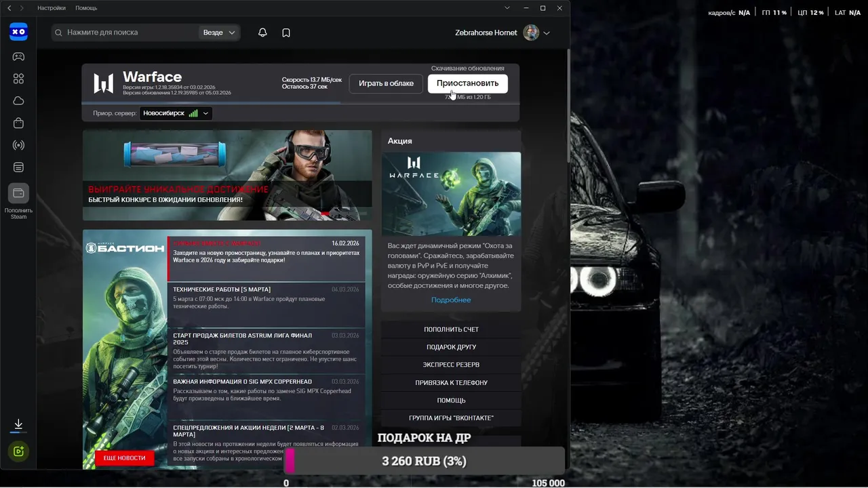Click 'Привязка к телефону' button
Image resolution: width=868 pixels, height=488 pixels.
[x=451, y=383]
